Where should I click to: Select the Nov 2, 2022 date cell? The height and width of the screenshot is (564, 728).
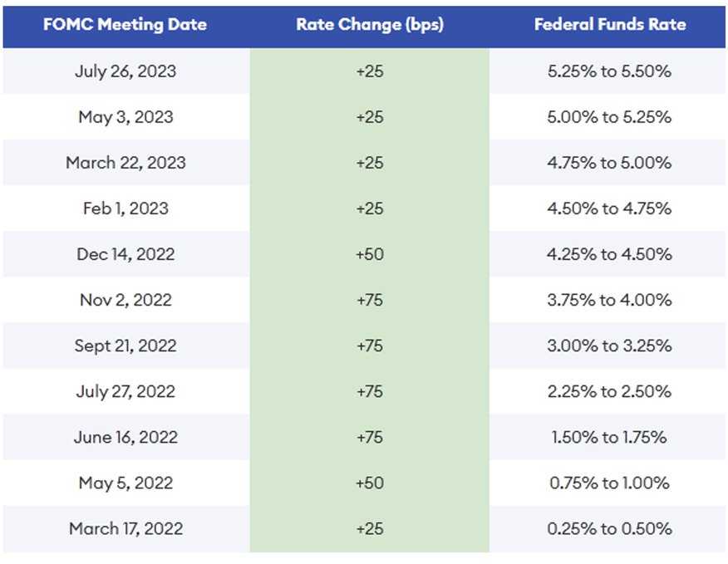click(126, 300)
